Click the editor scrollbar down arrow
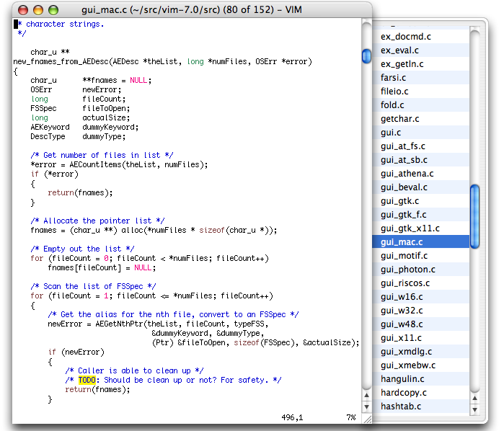Viewport: 504px width, 431px height. pyautogui.click(x=366, y=407)
